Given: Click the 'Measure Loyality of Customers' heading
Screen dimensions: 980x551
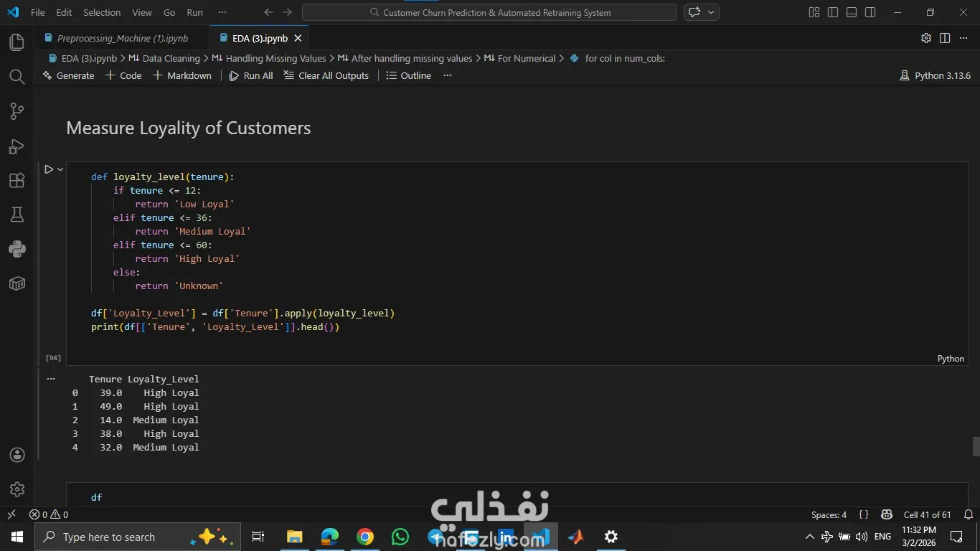Looking at the screenshot, I should click(189, 128).
